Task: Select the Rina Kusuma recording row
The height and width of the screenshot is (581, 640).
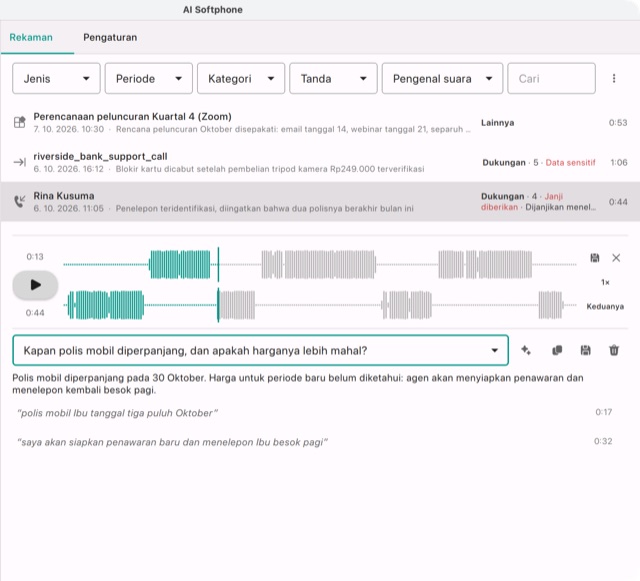Action: pyautogui.click(x=320, y=202)
